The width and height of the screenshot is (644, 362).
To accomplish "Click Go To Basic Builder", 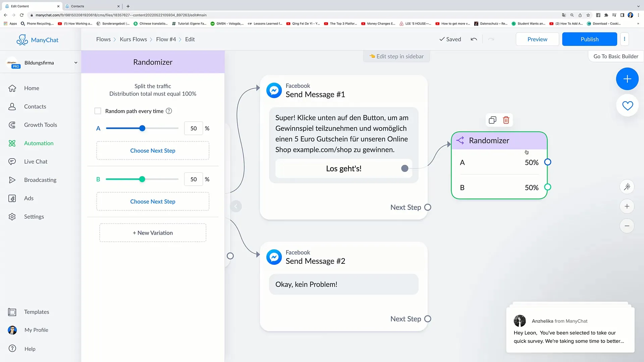I will 616,56.
